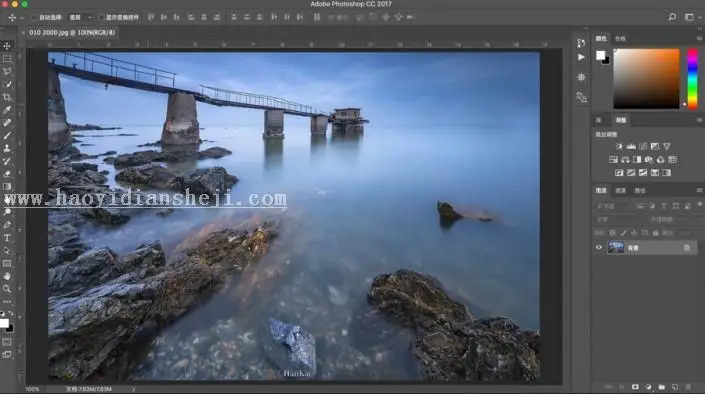Image resolution: width=705 pixels, height=394 pixels.
Task: Enable the Auto-Select checkbox
Action: (34, 18)
